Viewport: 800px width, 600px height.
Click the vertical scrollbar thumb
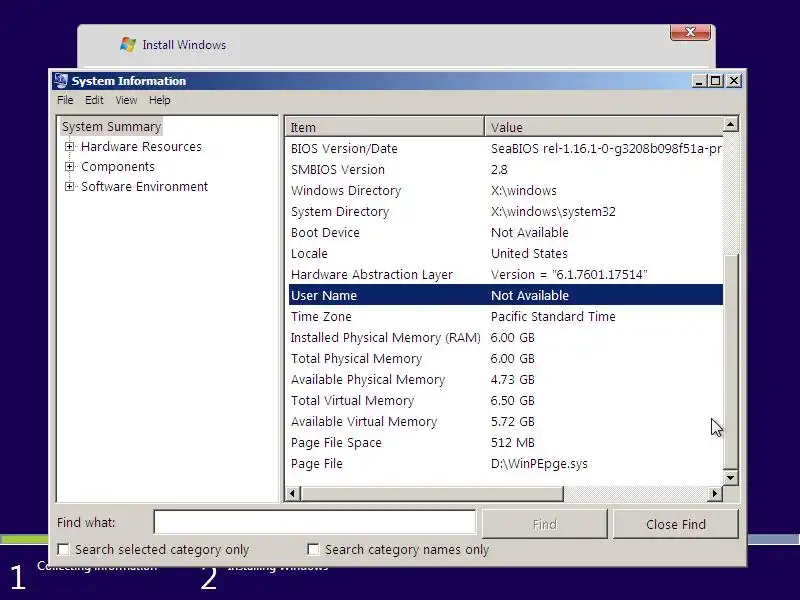(731, 361)
